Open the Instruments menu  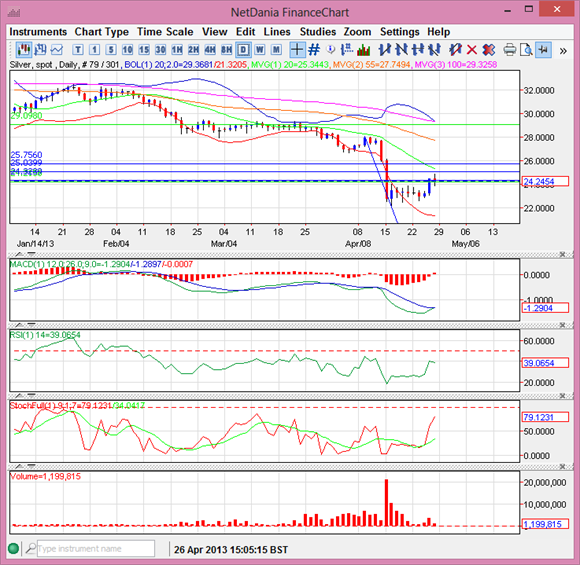coord(38,32)
